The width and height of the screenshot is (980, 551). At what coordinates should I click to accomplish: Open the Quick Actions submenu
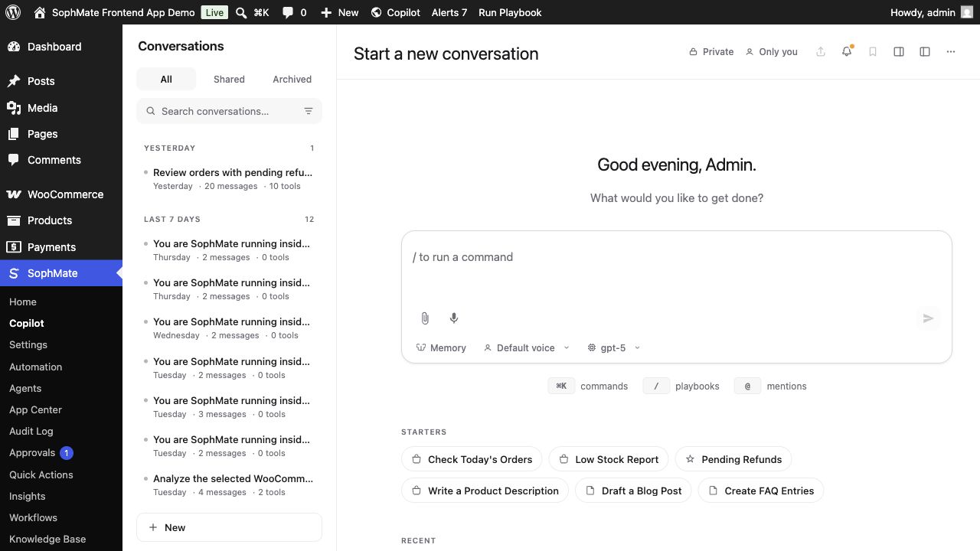point(41,474)
